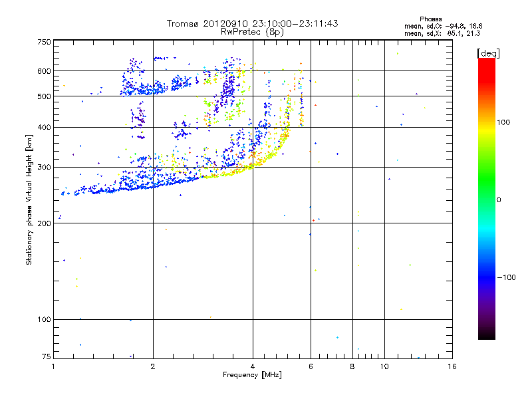Click the colorbar tick label '100'
Screen dimensions: 532x399
(x=503, y=122)
